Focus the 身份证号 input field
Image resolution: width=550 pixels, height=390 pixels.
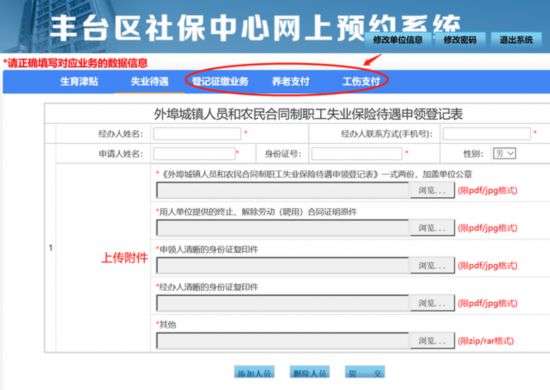357,154
